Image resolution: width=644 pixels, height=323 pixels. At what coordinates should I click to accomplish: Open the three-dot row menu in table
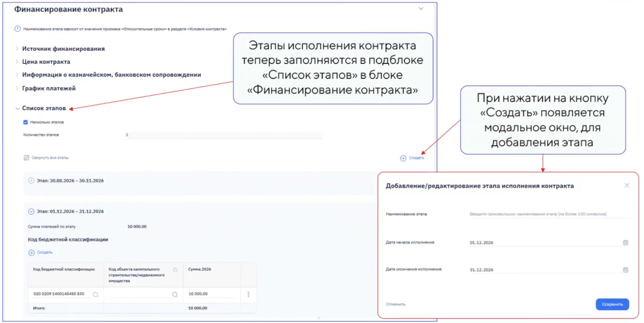pos(248,294)
